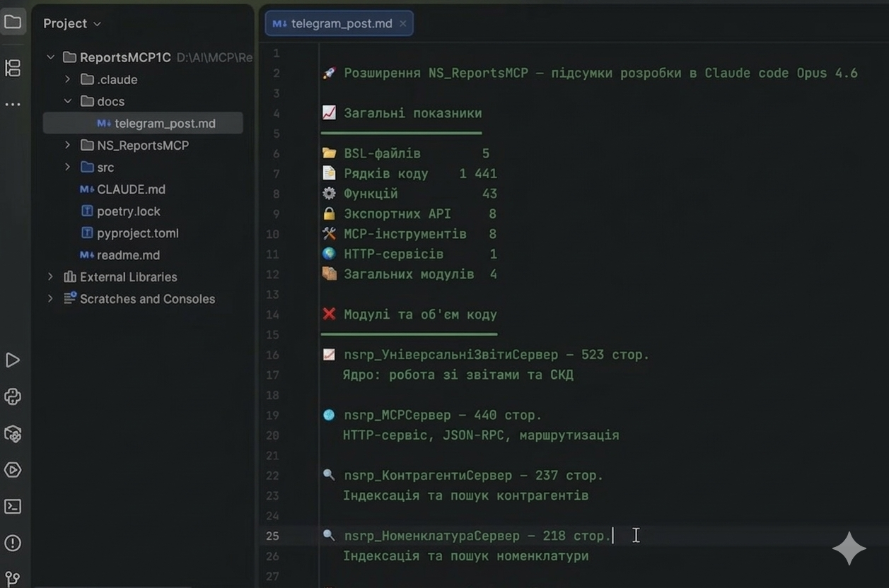The height and width of the screenshot is (588, 889).
Task: Open the Run tool window icon
Action: [x=13, y=360]
